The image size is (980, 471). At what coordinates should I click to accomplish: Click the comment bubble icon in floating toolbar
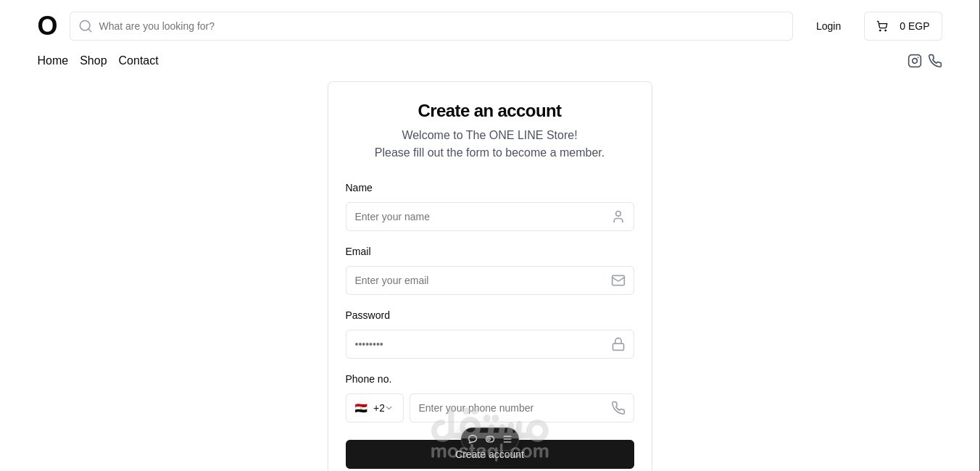[x=473, y=439]
